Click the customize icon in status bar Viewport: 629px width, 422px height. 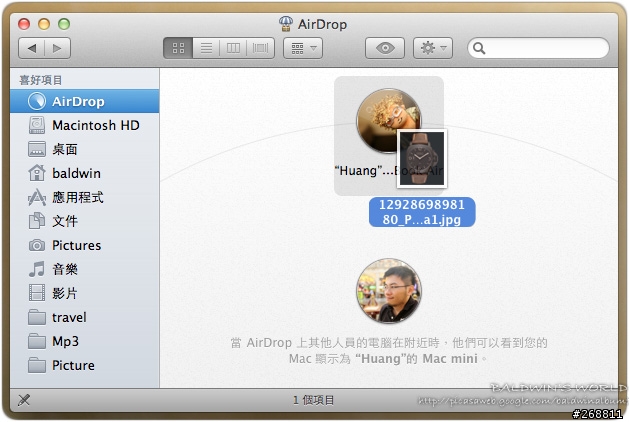(x=24, y=400)
